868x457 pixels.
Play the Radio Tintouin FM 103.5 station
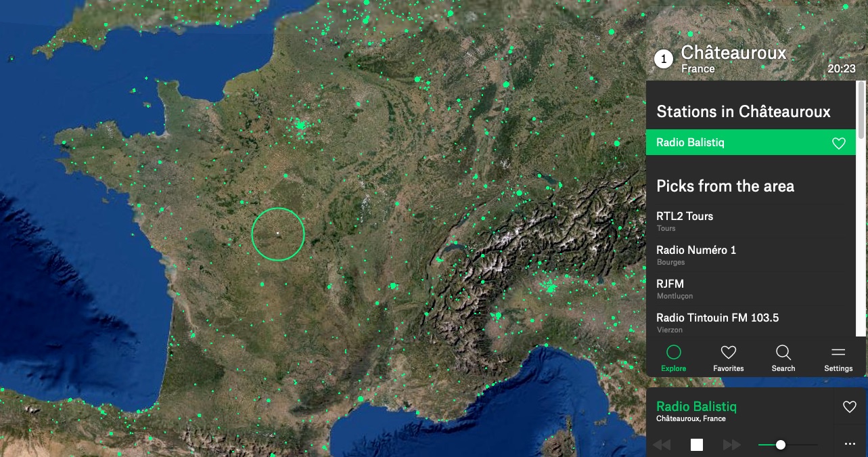tap(751, 322)
